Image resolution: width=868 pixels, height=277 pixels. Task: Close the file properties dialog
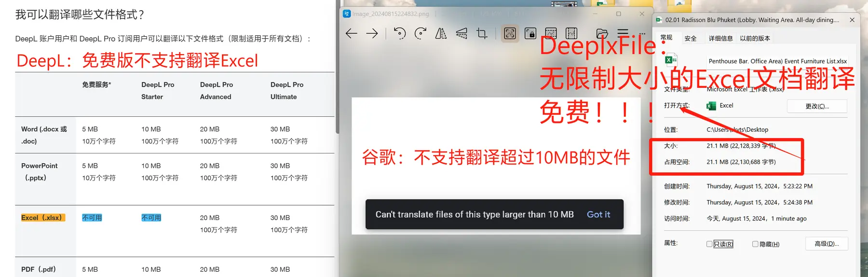tap(852, 20)
